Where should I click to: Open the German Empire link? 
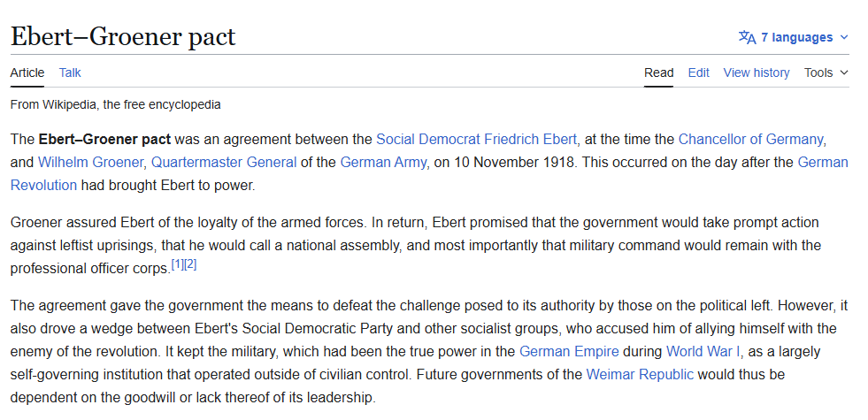pyautogui.click(x=568, y=351)
